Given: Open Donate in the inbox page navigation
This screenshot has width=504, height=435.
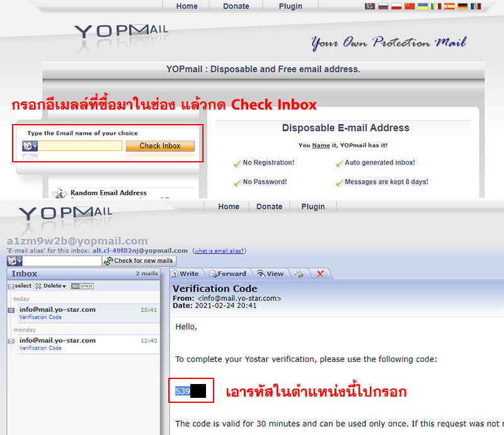Looking at the screenshot, I should click(x=270, y=206).
